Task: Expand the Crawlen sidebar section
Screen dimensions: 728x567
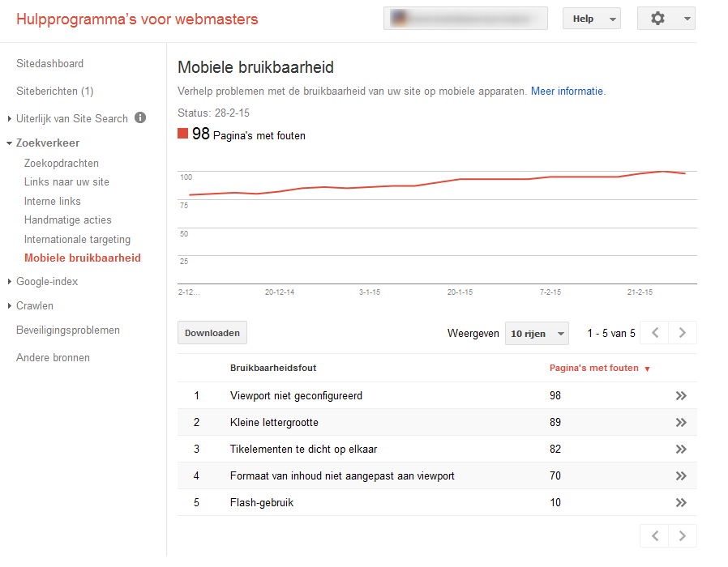Action: pos(35,306)
